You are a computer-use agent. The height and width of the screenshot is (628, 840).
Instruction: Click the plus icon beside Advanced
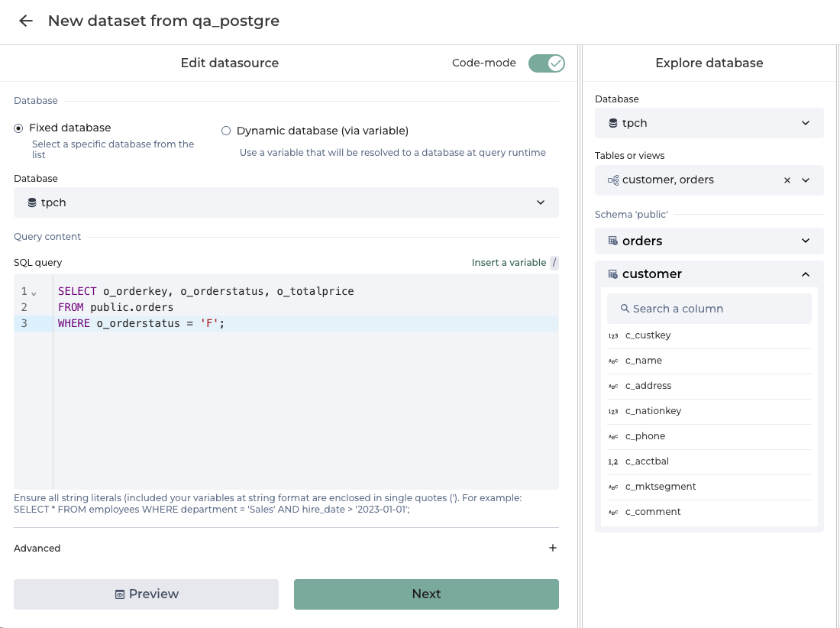553,548
